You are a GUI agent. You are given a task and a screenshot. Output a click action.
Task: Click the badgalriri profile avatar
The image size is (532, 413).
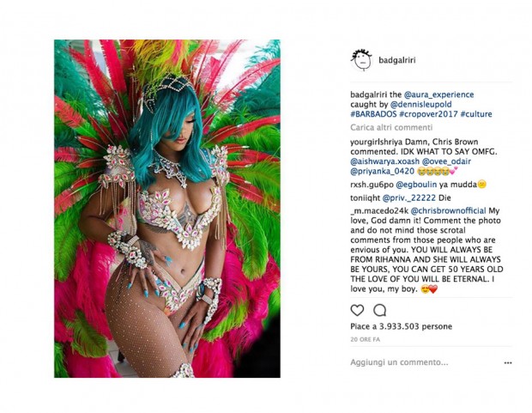361,60
